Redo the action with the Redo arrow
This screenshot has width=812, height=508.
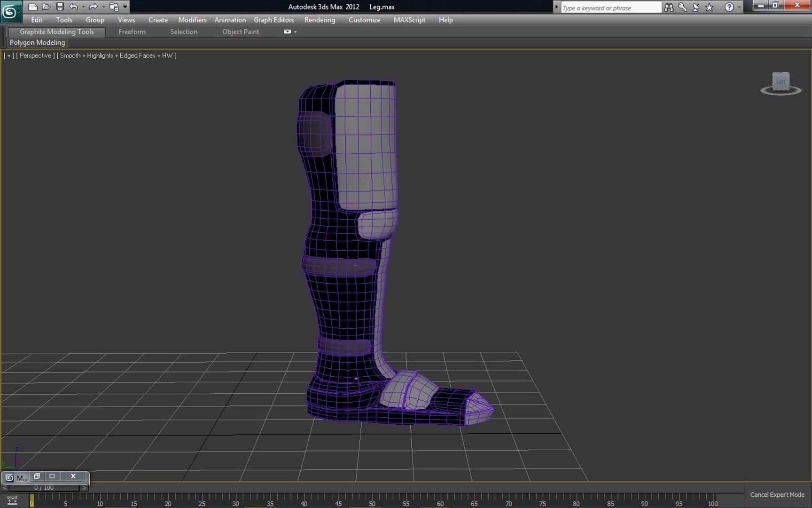93,7
